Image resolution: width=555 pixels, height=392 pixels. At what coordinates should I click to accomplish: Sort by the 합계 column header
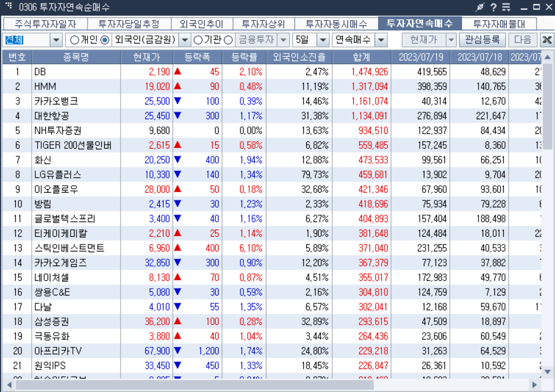tap(362, 57)
